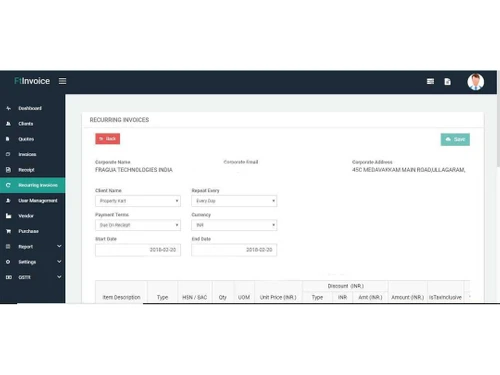Viewport: 500px width, 375px height.
Task: Click the red Back button
Action: click(108, 139)
